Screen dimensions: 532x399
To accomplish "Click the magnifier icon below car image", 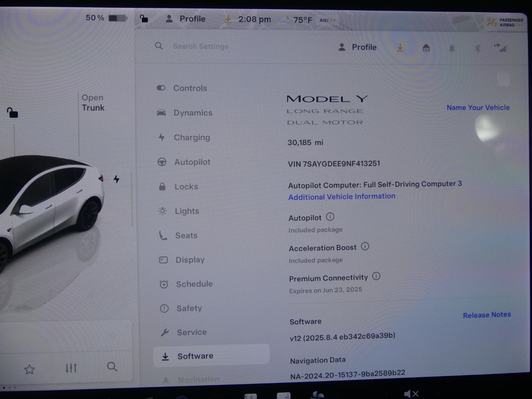I will pos(112,366).
